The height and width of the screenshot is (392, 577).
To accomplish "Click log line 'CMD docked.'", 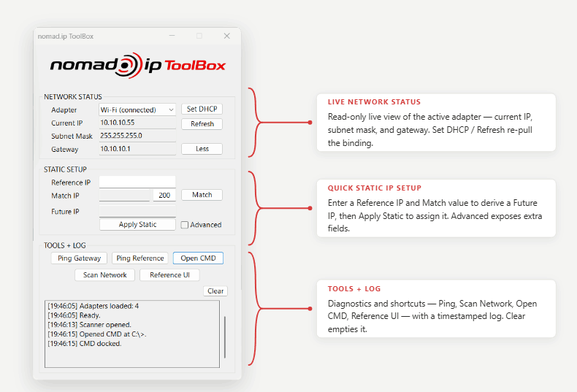I will [x=85, y=344].
